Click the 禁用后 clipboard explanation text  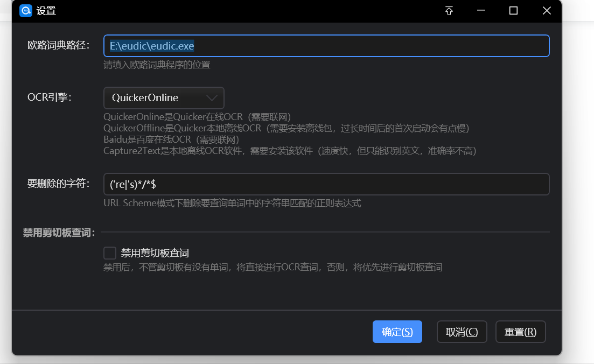pyautogui.click(x=272, y=268)
